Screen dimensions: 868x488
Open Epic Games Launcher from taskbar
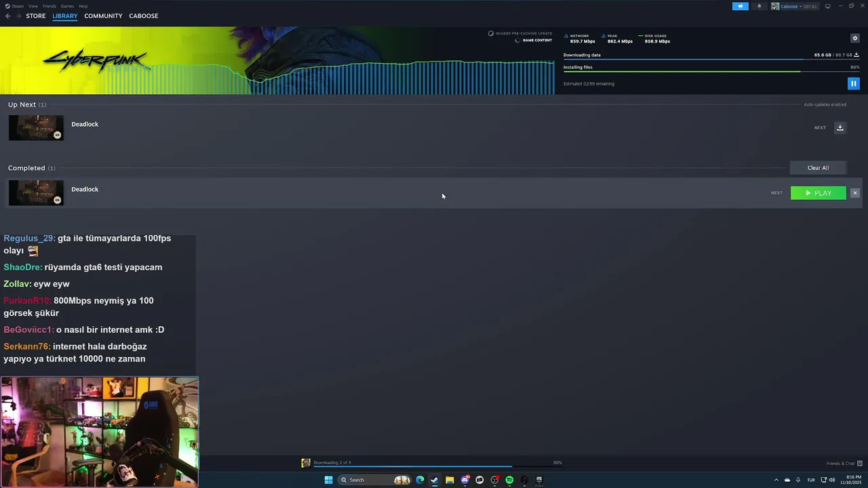tap(539, 480)
